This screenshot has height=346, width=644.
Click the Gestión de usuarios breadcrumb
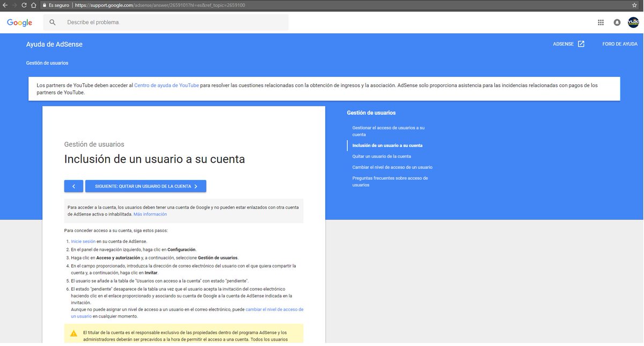[47, 63]
